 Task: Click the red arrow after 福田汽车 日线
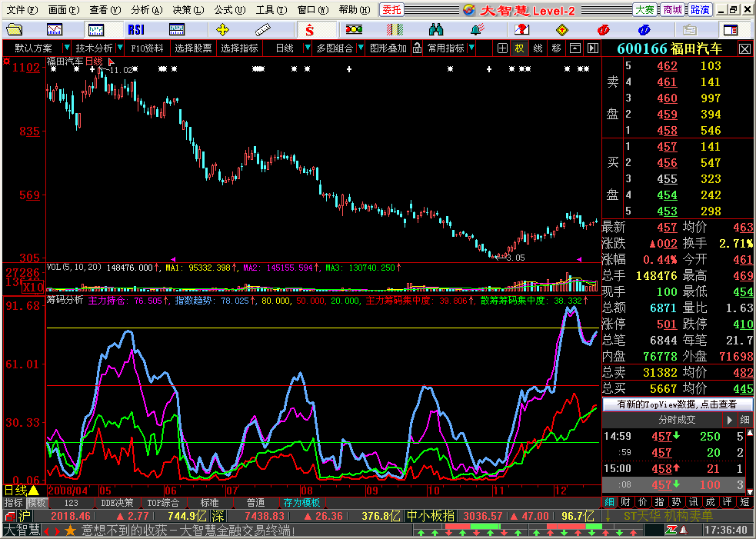point(111,62)
